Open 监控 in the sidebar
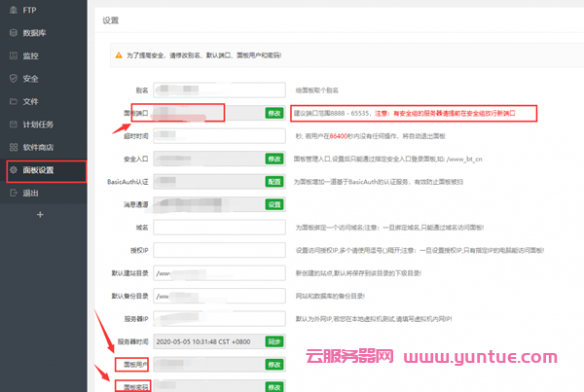 (x=44, y=55)
